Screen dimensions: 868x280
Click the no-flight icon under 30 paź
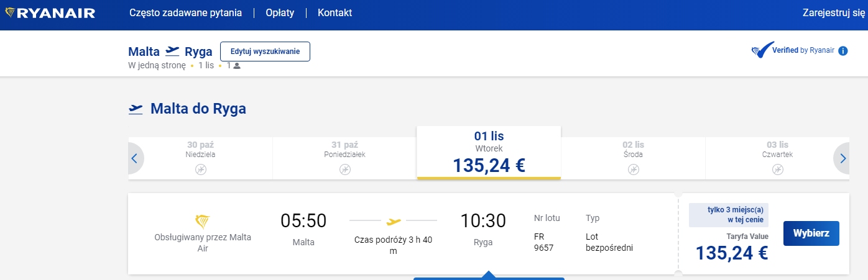click(x=200, y=169)
